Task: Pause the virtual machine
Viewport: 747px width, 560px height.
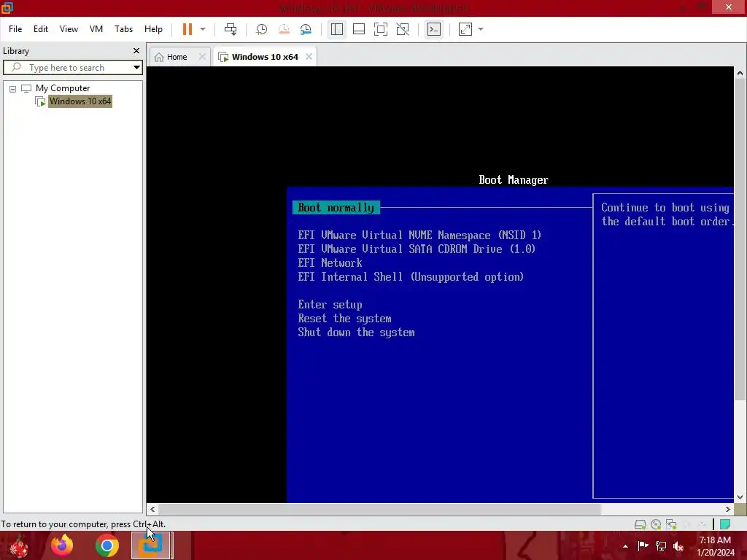Action: click(x=187, y=29)
